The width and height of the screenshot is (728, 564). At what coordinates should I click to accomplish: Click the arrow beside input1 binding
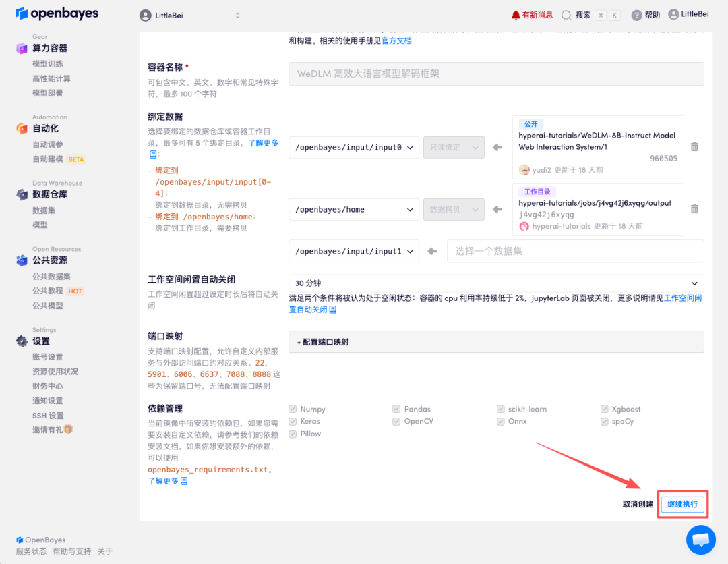point(432,252)
